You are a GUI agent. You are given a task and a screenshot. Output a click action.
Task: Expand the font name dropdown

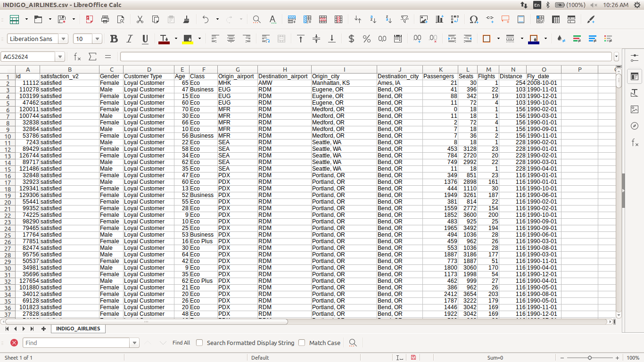pyautogui.click(x=63, y=39)
